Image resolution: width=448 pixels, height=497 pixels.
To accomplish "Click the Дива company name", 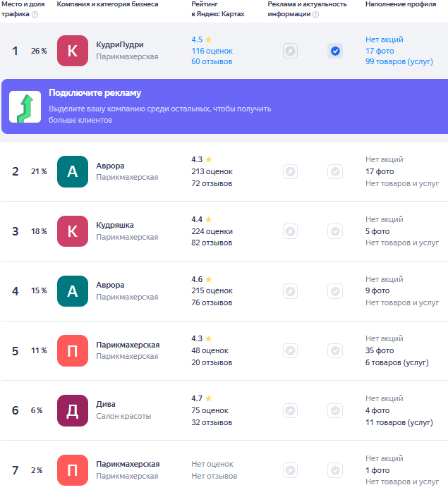I will (106, 404).
